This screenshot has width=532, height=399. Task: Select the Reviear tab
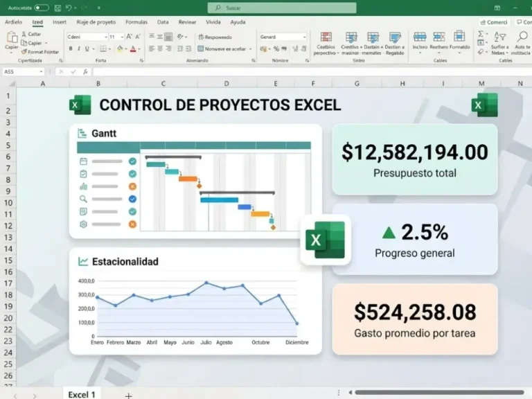click(187, 22)
